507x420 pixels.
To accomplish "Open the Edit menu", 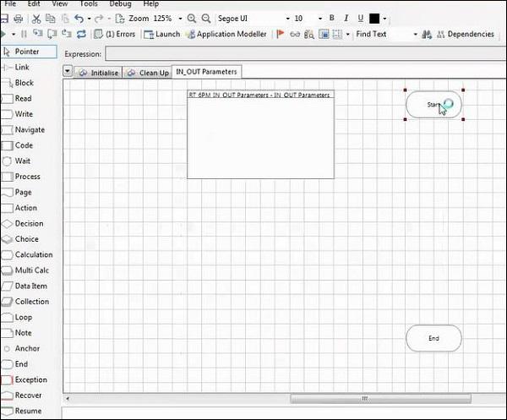I will (34, 3).
